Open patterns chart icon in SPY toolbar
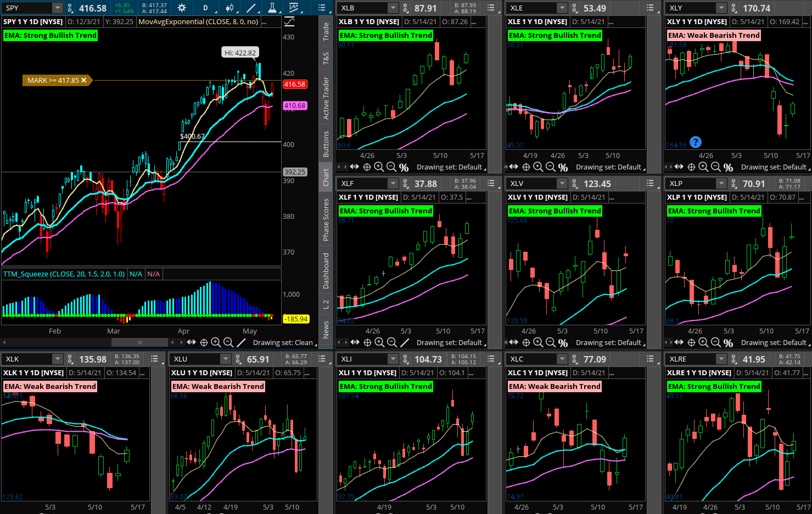The width and height of the screenshot is (812, 514). click(294, 8)
